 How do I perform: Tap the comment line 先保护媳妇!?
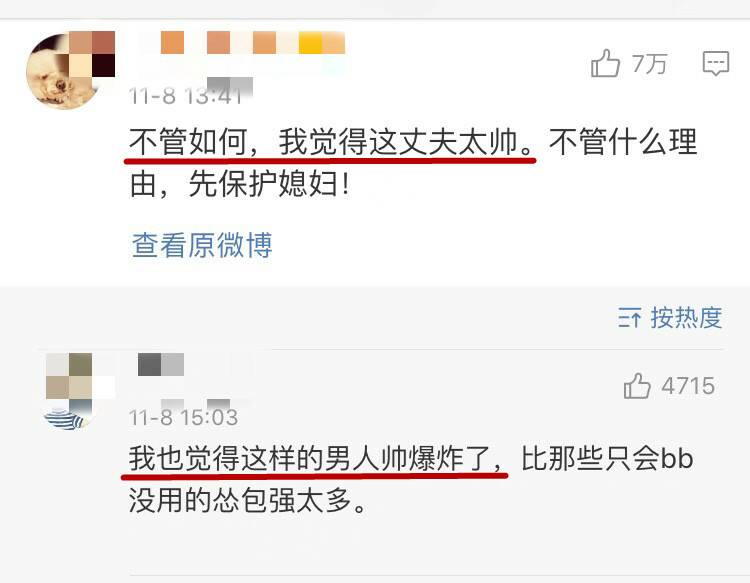[x=269, y=185]
